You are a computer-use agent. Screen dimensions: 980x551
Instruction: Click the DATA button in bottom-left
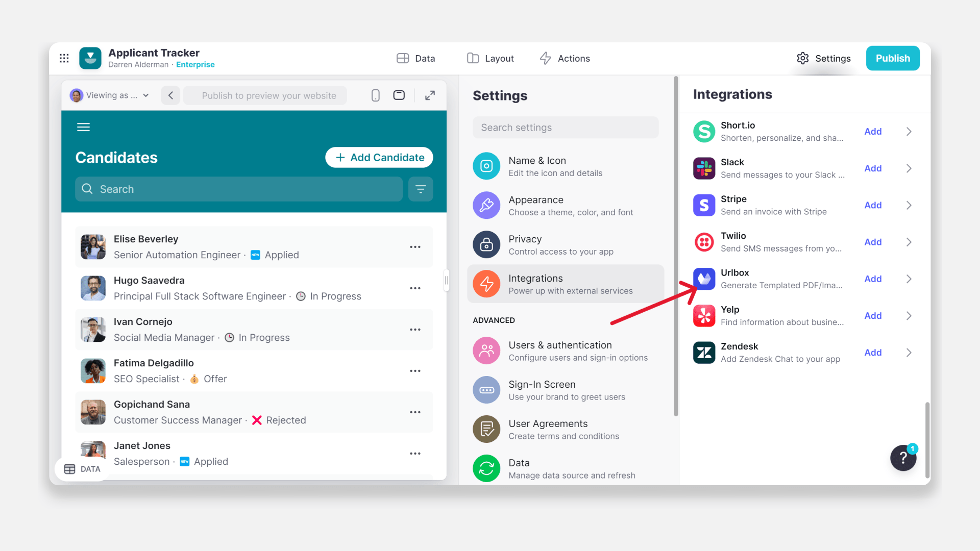[x=82, y=469]
